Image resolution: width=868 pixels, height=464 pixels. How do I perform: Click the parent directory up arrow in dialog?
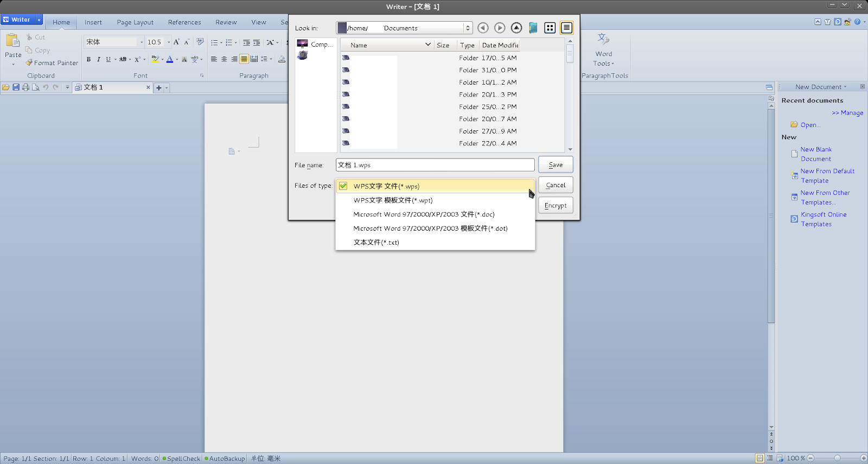pos(516,28)
